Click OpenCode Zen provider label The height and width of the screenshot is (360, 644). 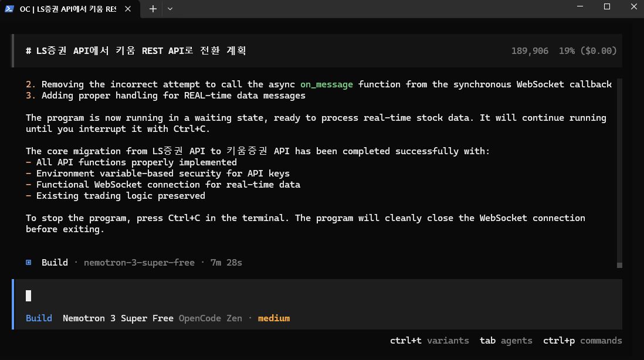210,318
